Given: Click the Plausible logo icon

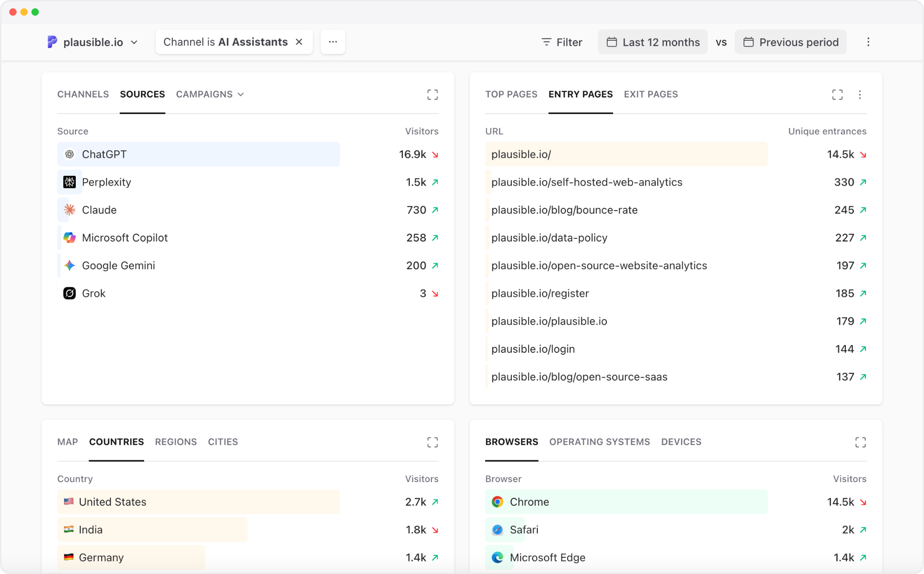Looking at the screenshot, I should pos(52,42).
